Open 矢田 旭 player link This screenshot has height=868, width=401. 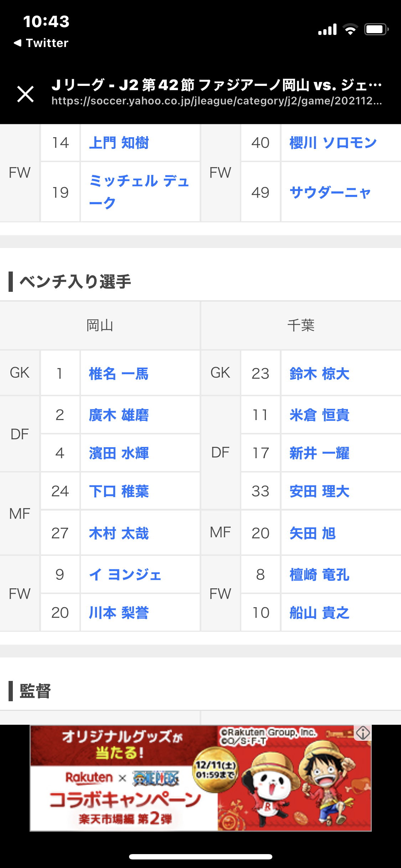click(x=313, y=533)
